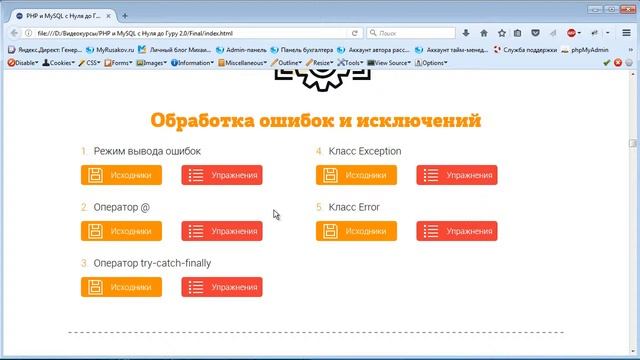Click Упражнения for Оператор @
The width and height of the screenshot is (640, 360).
(x=222, y=231)
